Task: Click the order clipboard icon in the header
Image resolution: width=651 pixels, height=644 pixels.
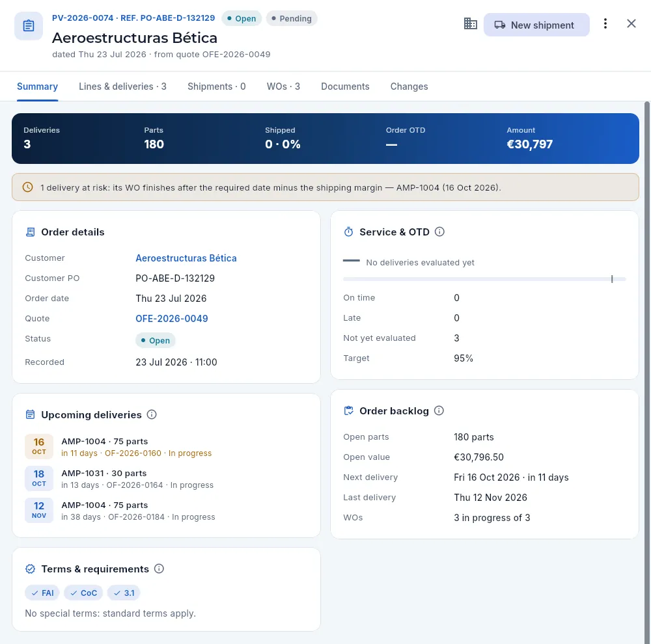Action: pyautogui.click(x=29, y=26)
